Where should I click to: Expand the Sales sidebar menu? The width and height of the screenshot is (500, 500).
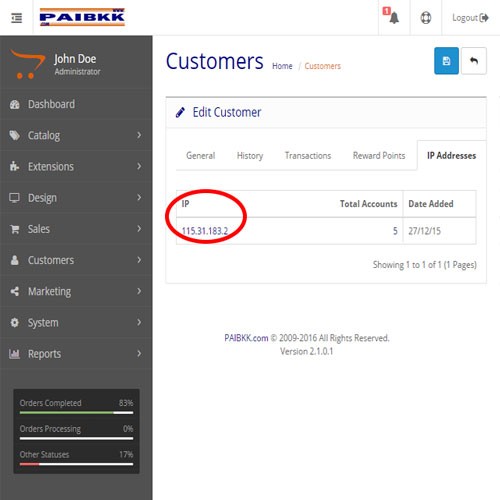click(76, 229)
